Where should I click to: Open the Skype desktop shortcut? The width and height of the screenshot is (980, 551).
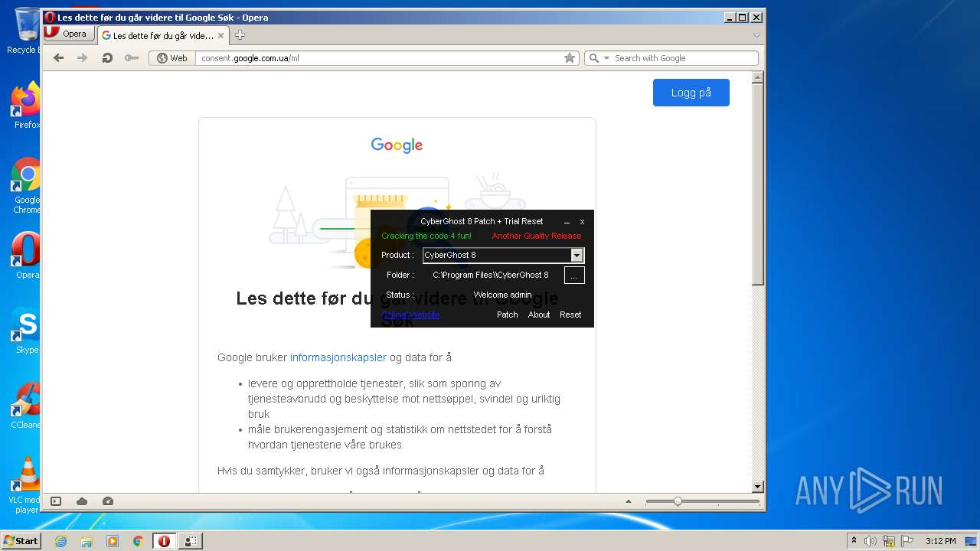coord(26,331)
